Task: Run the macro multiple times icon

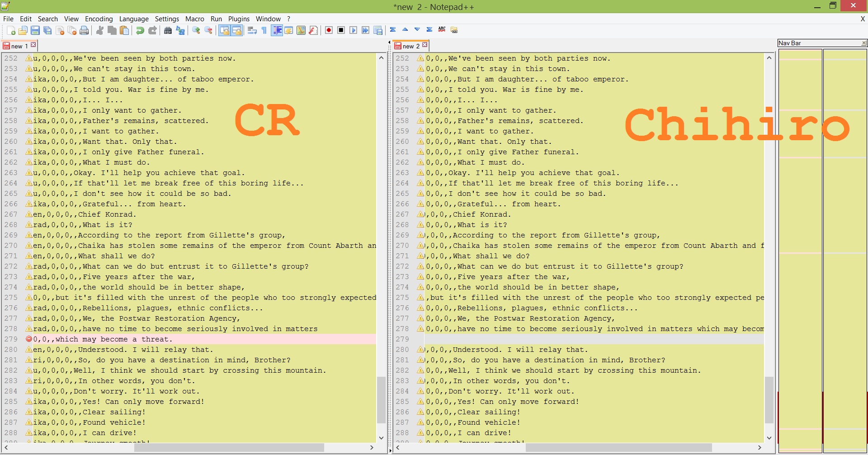Action: (366, 30)
